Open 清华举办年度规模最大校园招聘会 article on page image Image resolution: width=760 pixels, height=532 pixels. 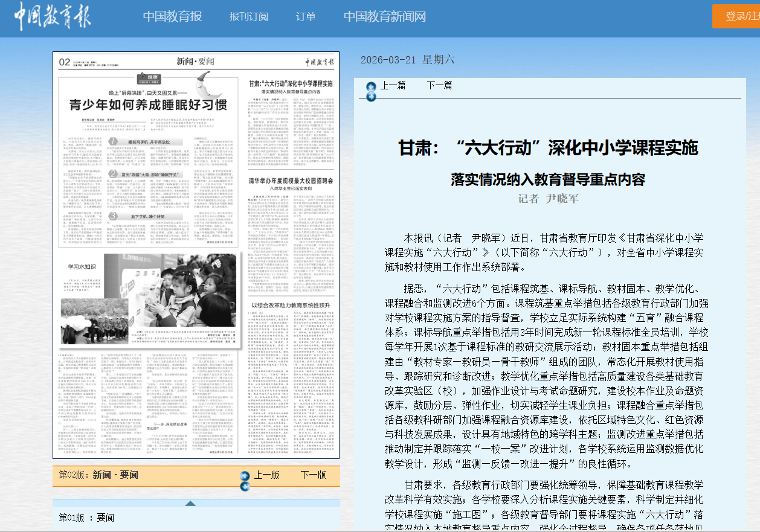[x=292, y=181]
